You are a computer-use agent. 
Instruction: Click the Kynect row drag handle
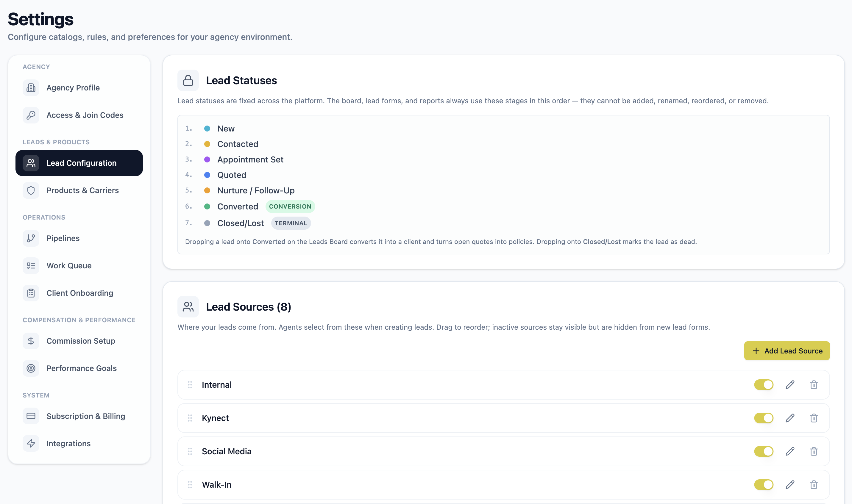[x=190, y=418]
